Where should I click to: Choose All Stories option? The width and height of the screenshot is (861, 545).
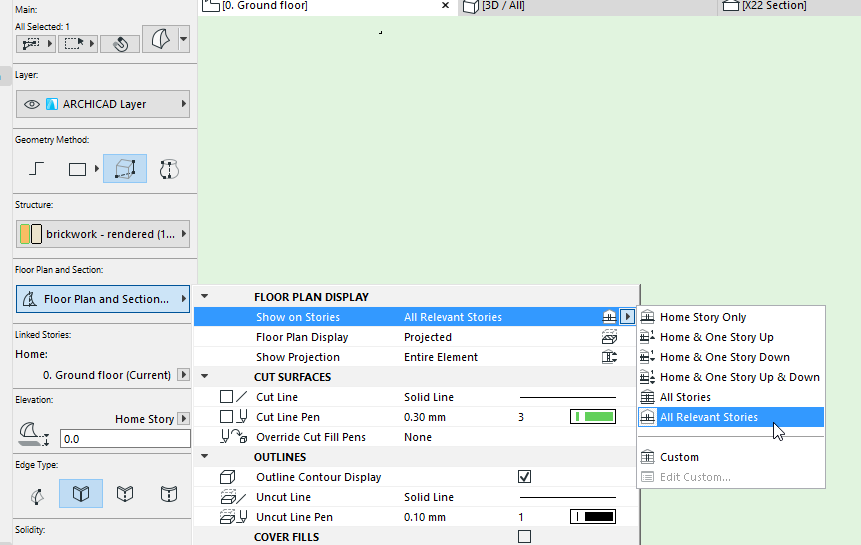[x=731, y=397]
